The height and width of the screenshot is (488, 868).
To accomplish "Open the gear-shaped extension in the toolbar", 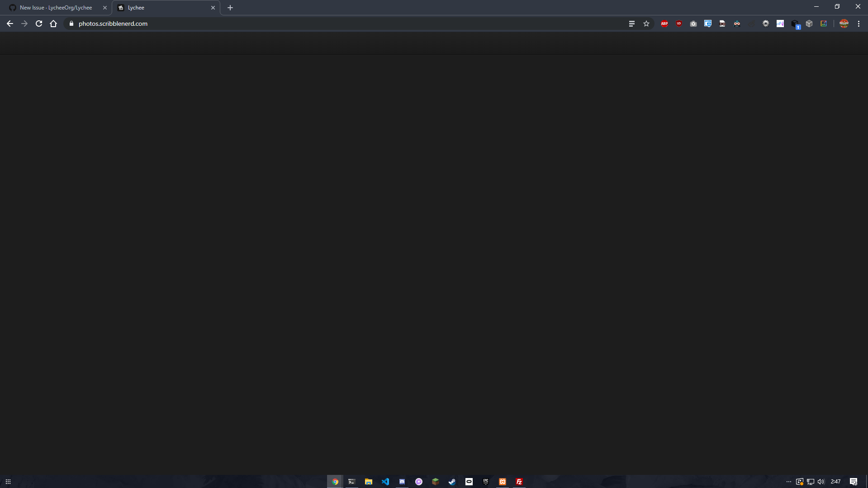I will click(765, 24).
